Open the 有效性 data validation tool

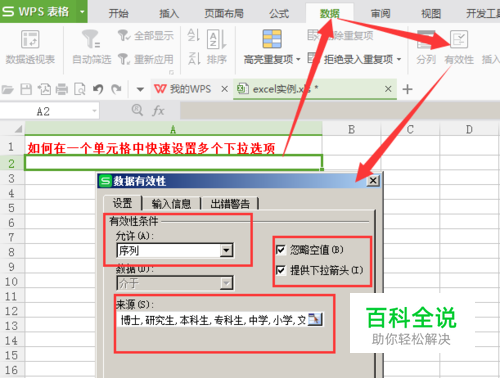coord(459,47)
